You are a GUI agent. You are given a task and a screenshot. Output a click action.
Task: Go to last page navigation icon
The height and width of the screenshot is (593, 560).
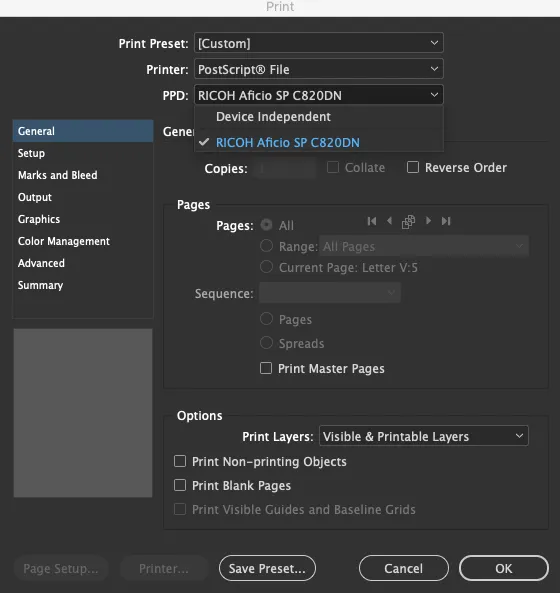(446, 221)
